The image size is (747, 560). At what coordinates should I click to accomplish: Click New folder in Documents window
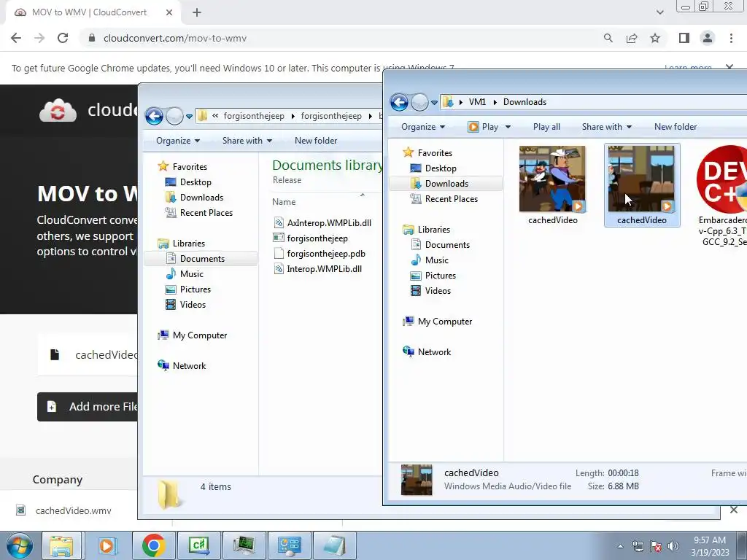(315, 141)
